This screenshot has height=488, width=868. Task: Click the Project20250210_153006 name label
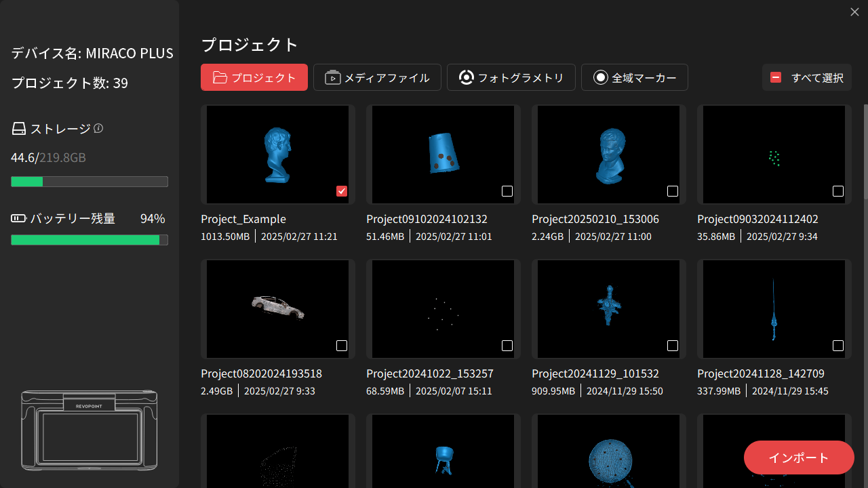(595, 219)
